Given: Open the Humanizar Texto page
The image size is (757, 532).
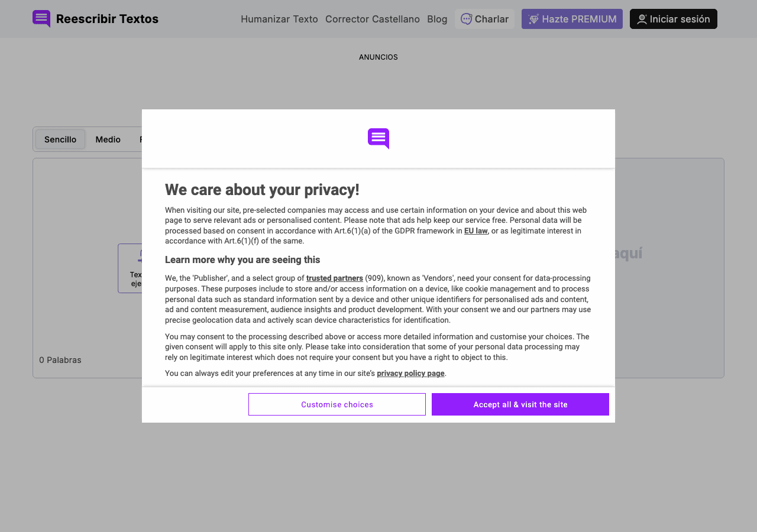Looking at the screenshot, I should click(279, 19).
